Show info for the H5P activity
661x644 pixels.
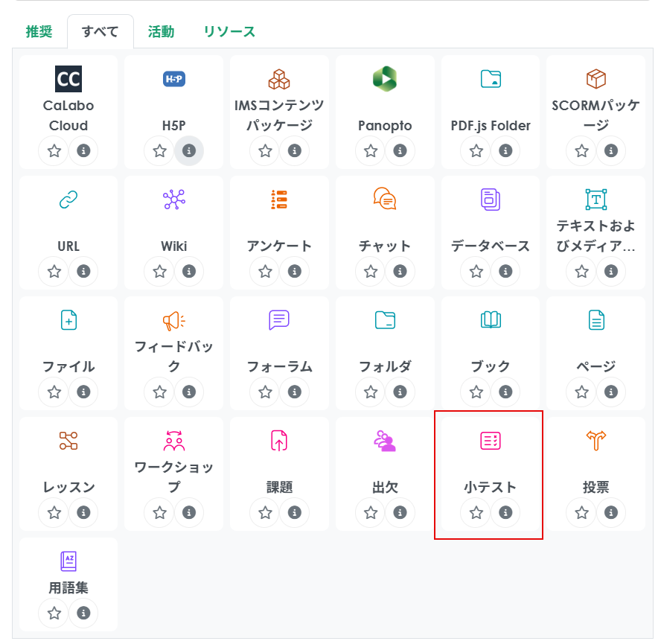[189, 151]
